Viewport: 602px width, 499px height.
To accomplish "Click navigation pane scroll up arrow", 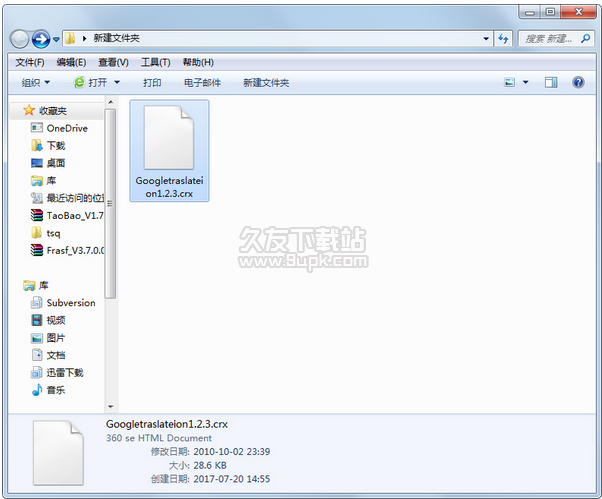I will [111, 102].
